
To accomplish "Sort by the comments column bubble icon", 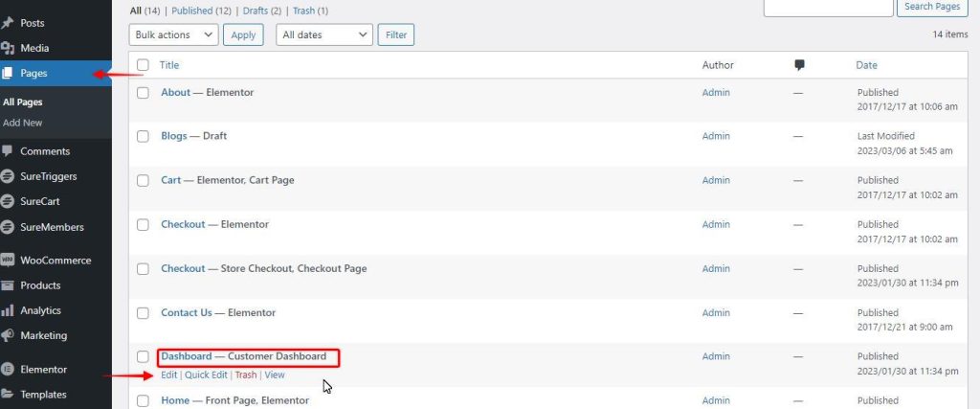I will coord(800,65).
